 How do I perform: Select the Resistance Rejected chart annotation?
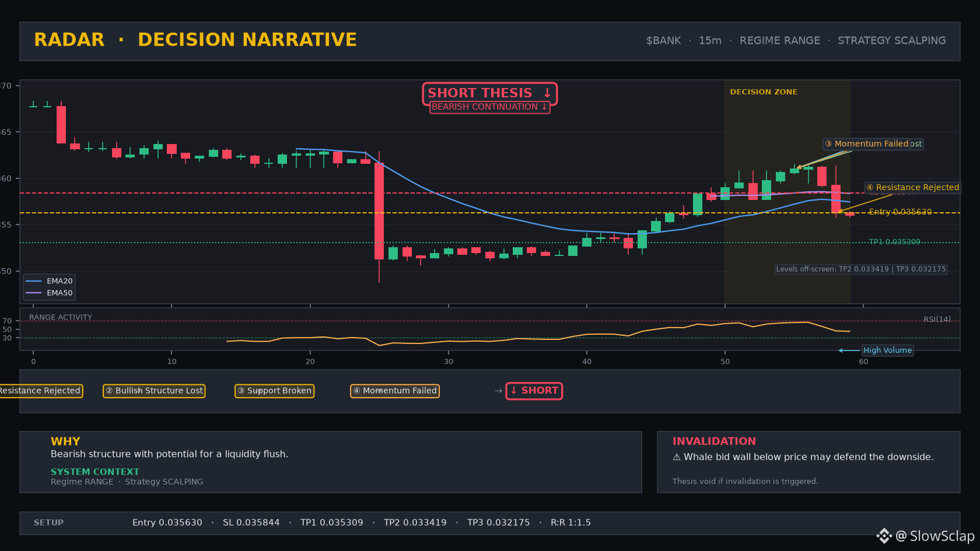[x=913, y=188]
